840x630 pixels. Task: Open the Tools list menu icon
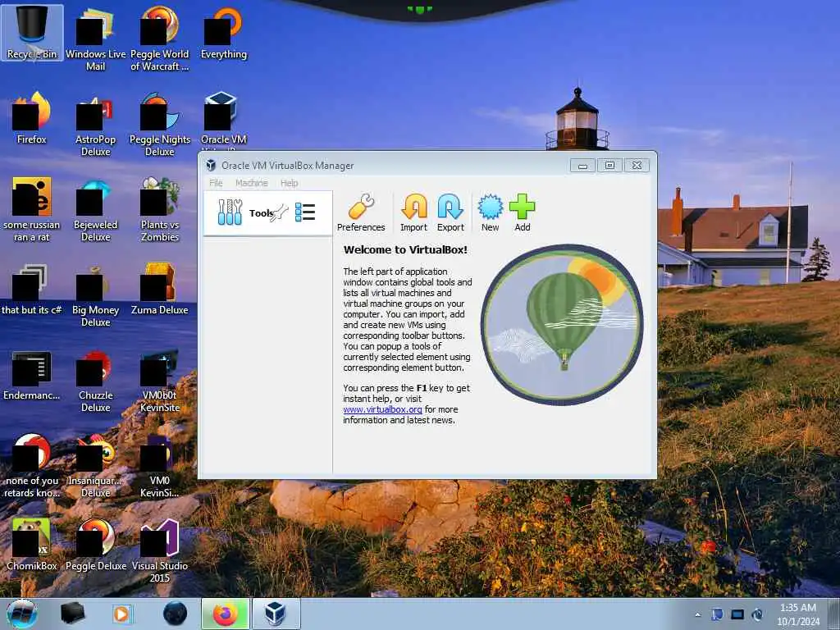(305, 212)
